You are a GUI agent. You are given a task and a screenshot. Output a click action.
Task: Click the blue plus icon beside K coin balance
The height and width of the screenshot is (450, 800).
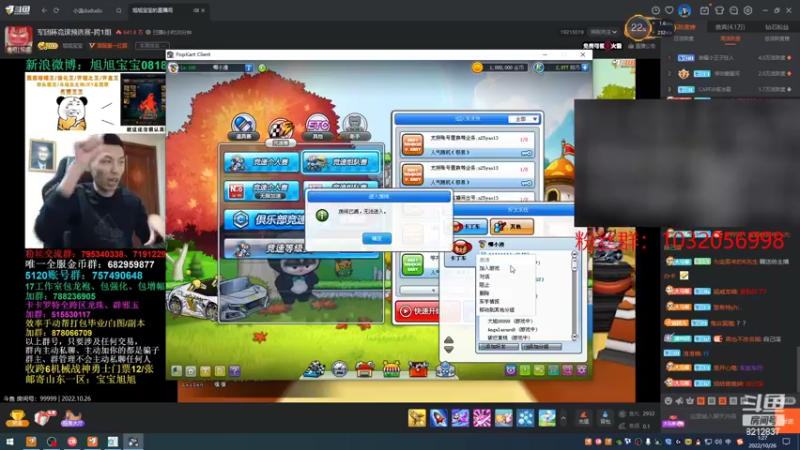coord(585,67)
